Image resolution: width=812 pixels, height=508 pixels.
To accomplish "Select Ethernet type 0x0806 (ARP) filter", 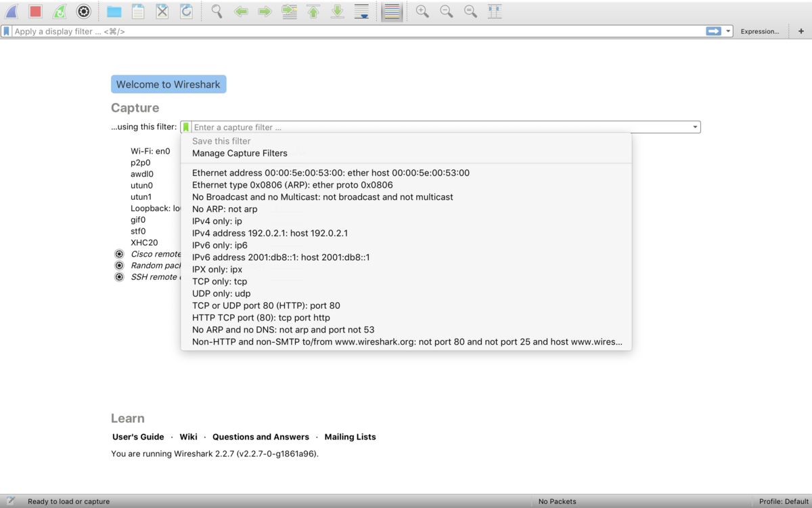I will tap(406, 185).
